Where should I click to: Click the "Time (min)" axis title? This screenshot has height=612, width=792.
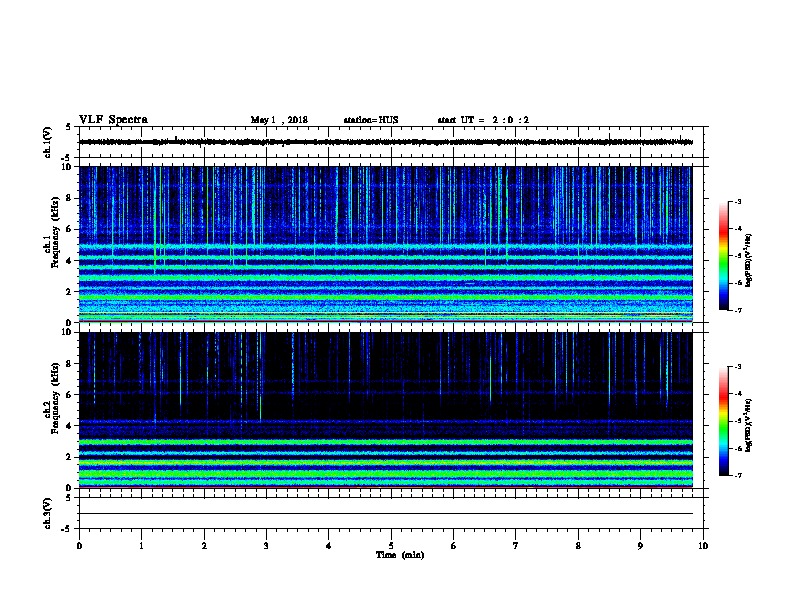tap(400, 555)
